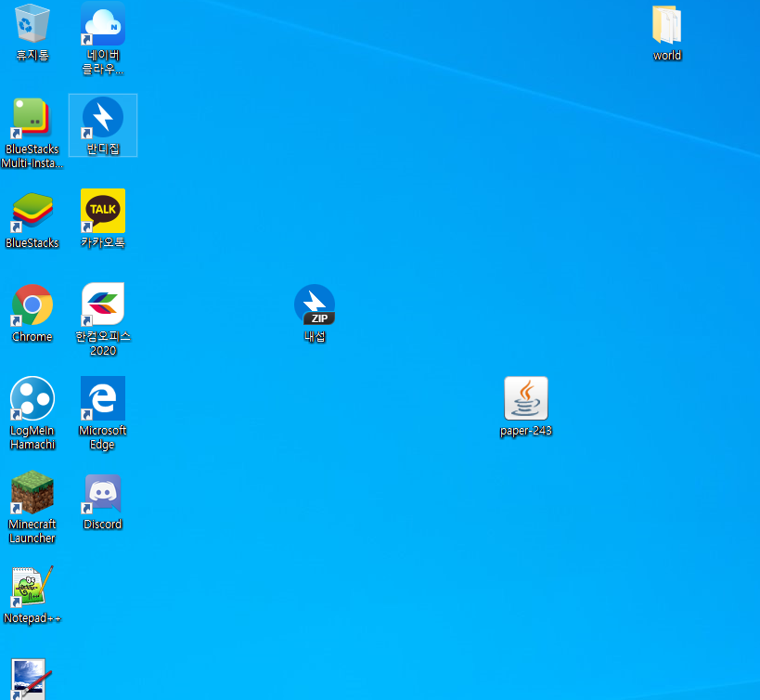
Task: Select the Chrome browser icon
Action: [x=32, y=305]
